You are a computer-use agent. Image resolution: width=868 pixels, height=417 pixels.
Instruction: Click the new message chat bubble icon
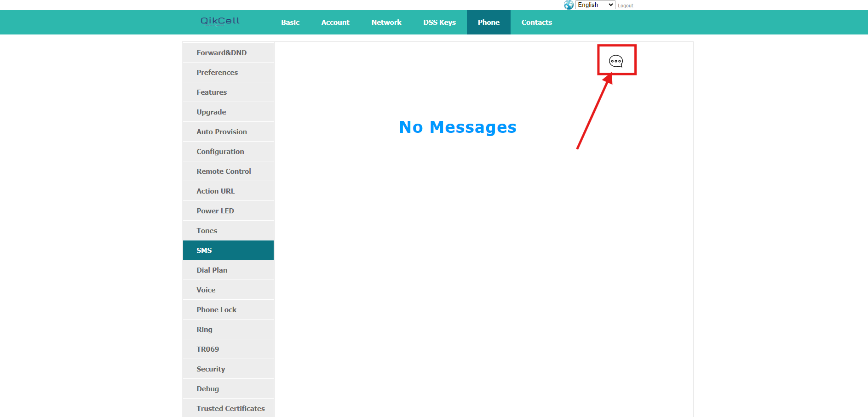click(616, 61)
